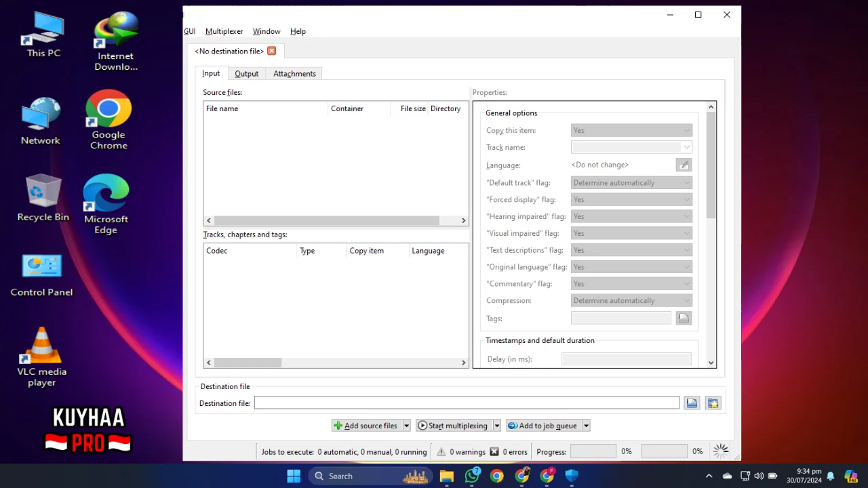This screenshot has height=488, width=868.
Task: Expand Start multiplexing dropdown arrow
Action: [497, 426]
